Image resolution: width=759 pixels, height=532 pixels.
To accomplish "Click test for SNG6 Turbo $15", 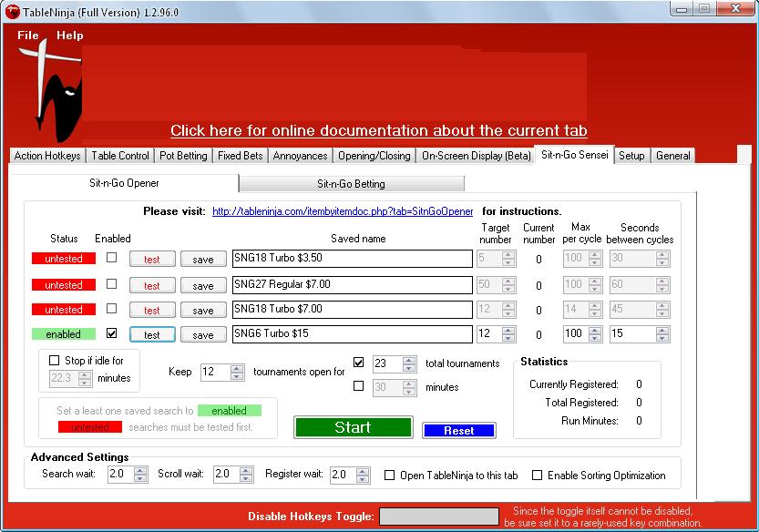I will [152, 334].
